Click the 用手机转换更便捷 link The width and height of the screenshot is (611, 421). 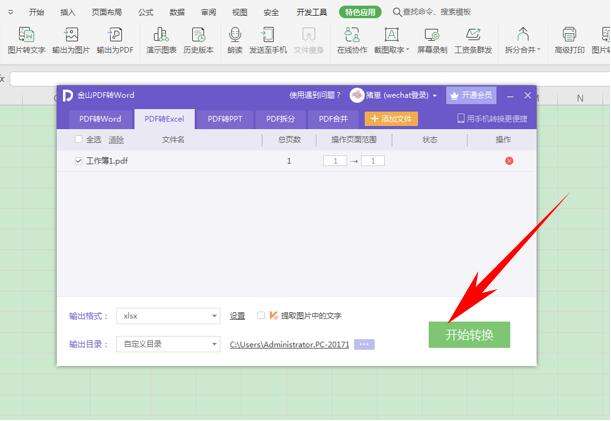[492, 119]
